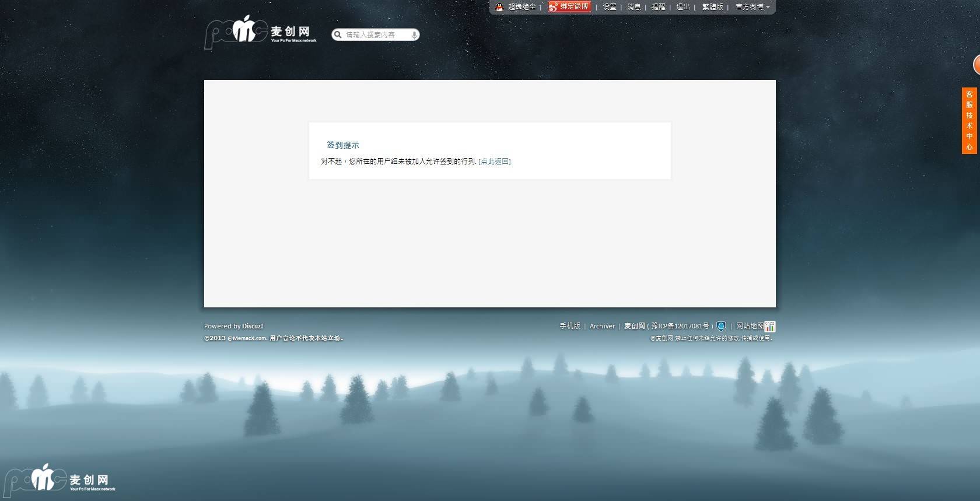The width and height of the screenshot is (980, 501).
Task: Click the [点此返回] return link
Action: coord(495,162)
